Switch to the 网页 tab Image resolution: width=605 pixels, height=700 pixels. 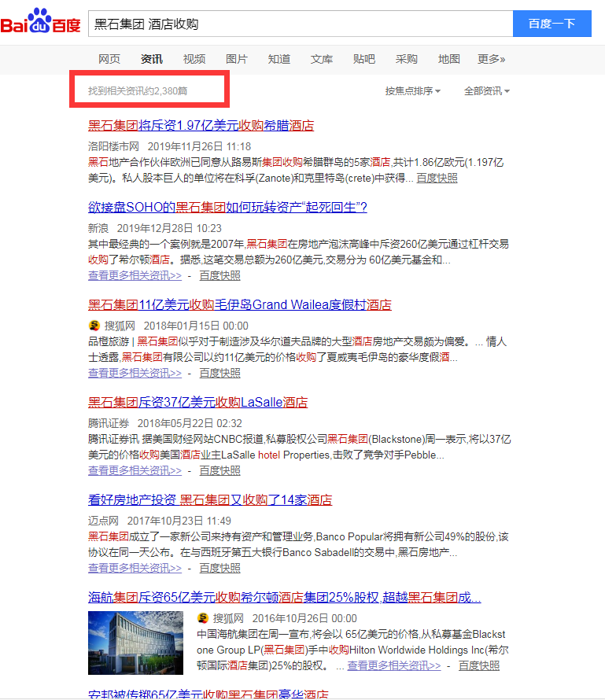[x=109, y=59]
